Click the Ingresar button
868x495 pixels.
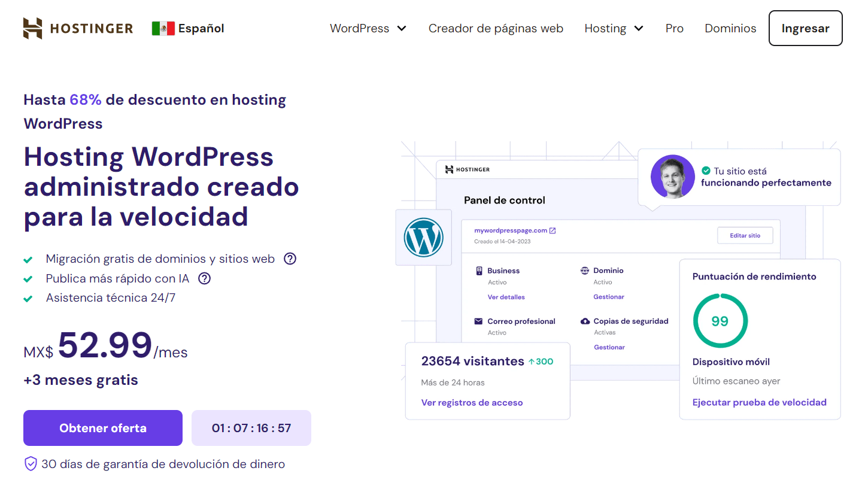pos(805,28)
